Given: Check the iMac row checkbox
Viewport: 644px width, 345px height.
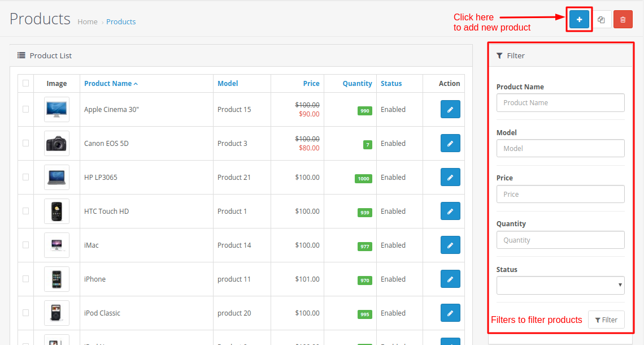Looking at the screenshot, I should click(x=26, y=245).
